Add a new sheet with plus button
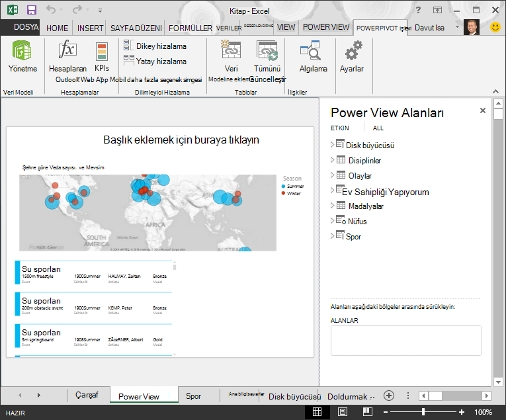 click(x=389, y=396)
